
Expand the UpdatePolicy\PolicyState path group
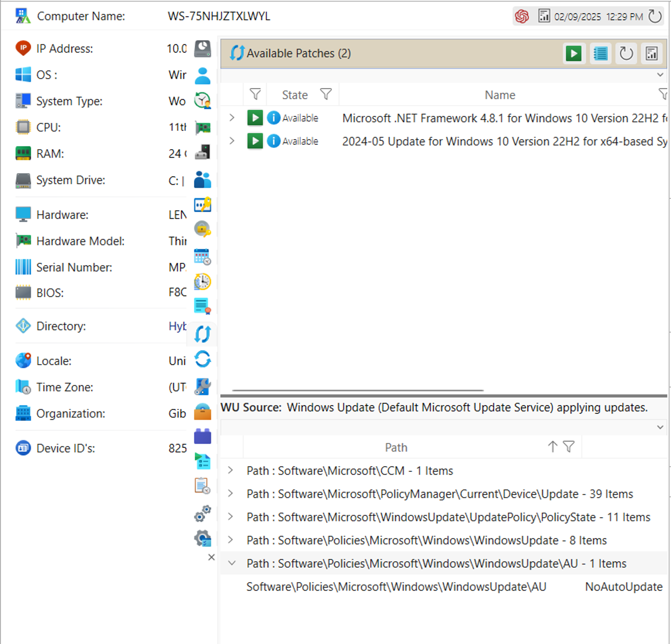[x=230, y=517]
